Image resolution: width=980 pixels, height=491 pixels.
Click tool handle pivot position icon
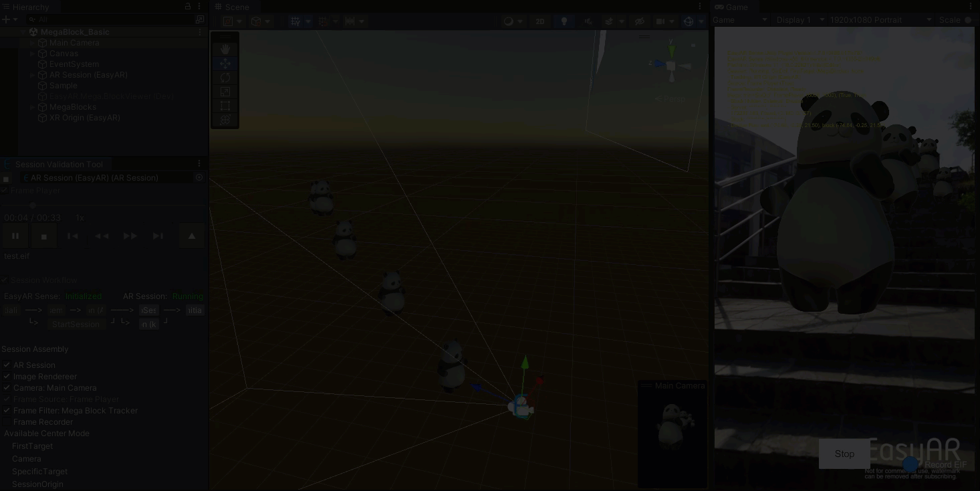click(229, 21)
